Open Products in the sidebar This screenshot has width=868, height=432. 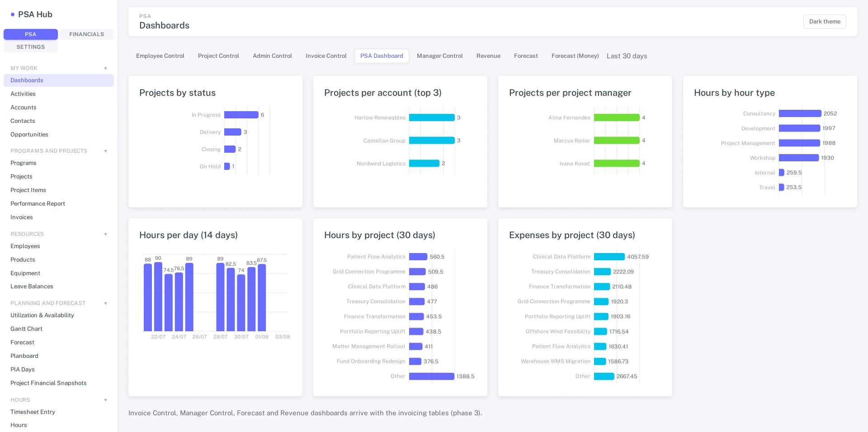coord(59,260)
